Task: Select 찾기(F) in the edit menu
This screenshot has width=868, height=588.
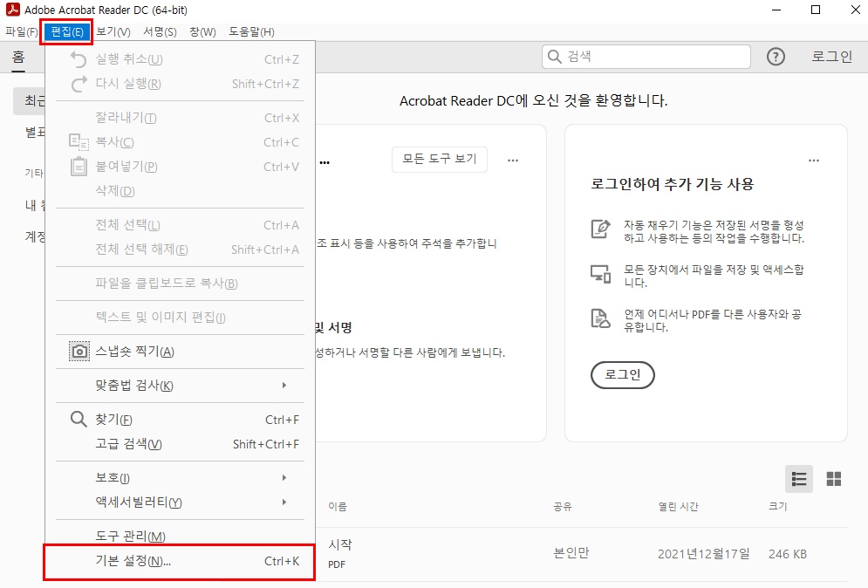Action: [180, 420]
